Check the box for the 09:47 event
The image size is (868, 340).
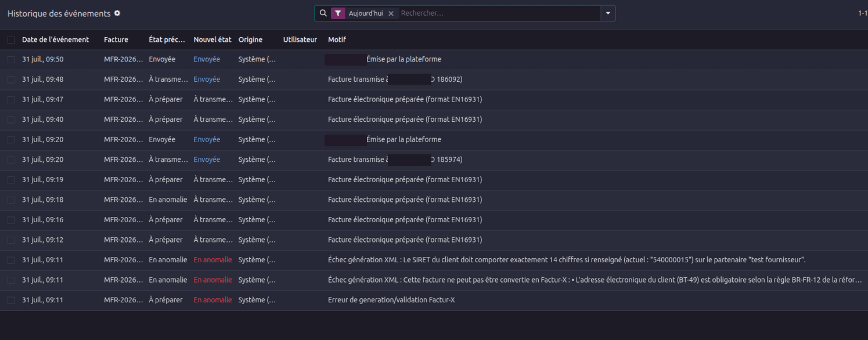pyautogui.click(x=11, y=100)
